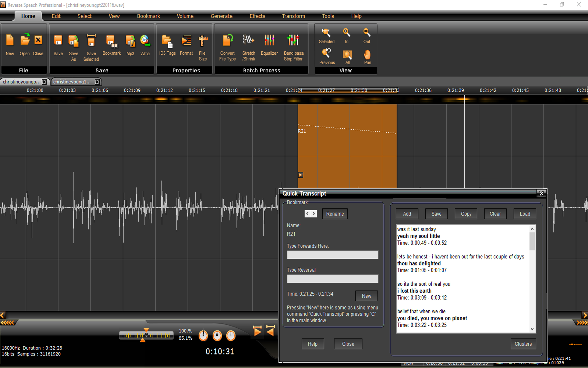Click the Copy transcript button
Image resolution: width=588 pixels, height=368 pixels.
(x=466, y=214)
